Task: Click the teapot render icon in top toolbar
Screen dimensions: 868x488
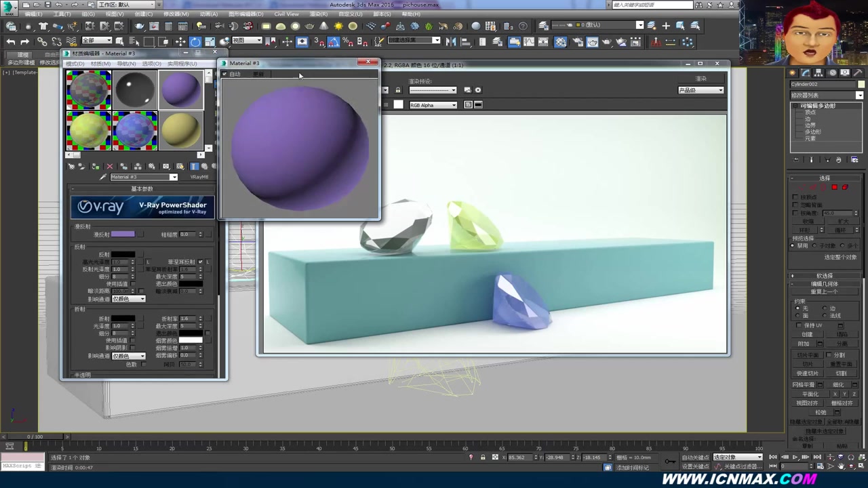Action: [x=139, y=26]
